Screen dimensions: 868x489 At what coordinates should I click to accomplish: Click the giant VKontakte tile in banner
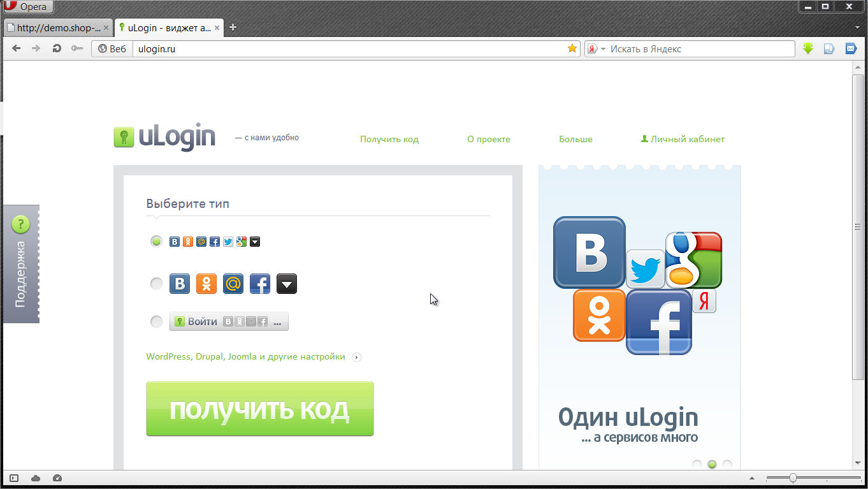590,252
